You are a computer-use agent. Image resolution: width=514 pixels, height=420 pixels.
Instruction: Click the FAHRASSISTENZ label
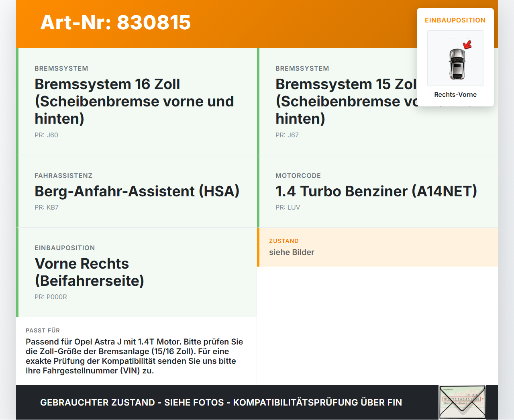point(63,175)
